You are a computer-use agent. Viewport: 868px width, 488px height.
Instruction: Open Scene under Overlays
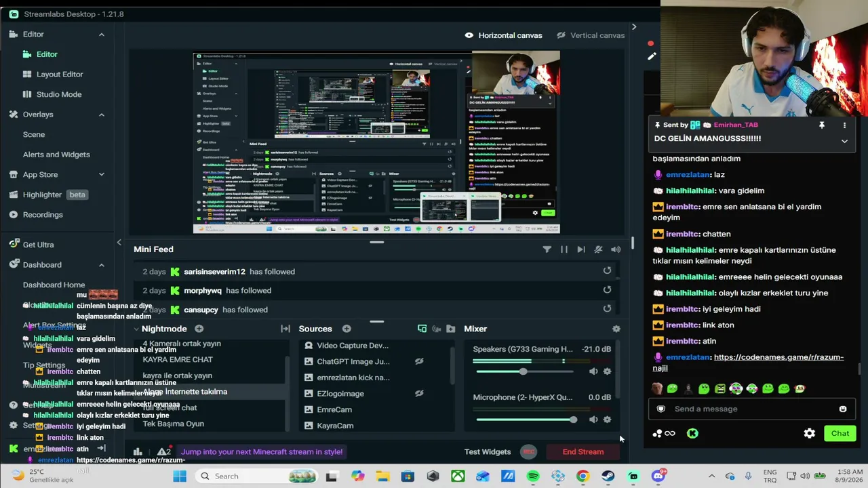34,134
